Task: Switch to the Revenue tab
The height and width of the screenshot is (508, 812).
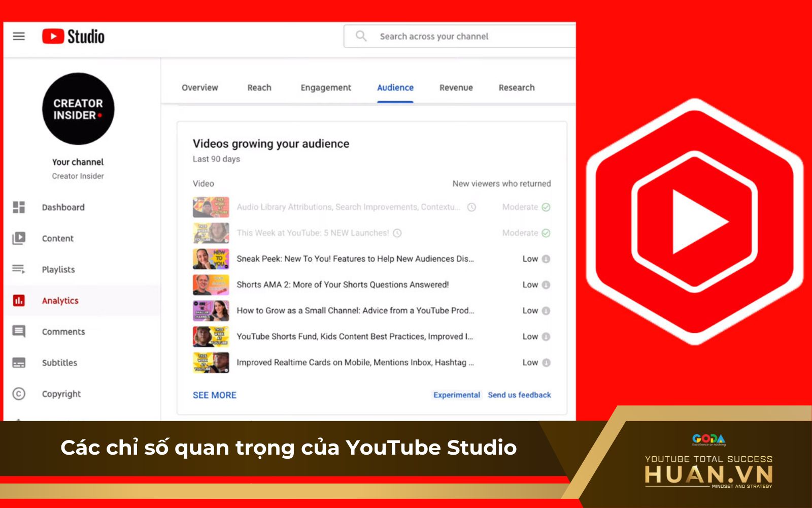Action: point(456,87)
